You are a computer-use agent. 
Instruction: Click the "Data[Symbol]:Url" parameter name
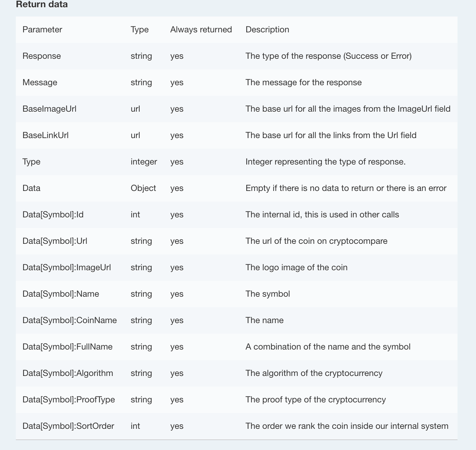(x=55, y=241)
